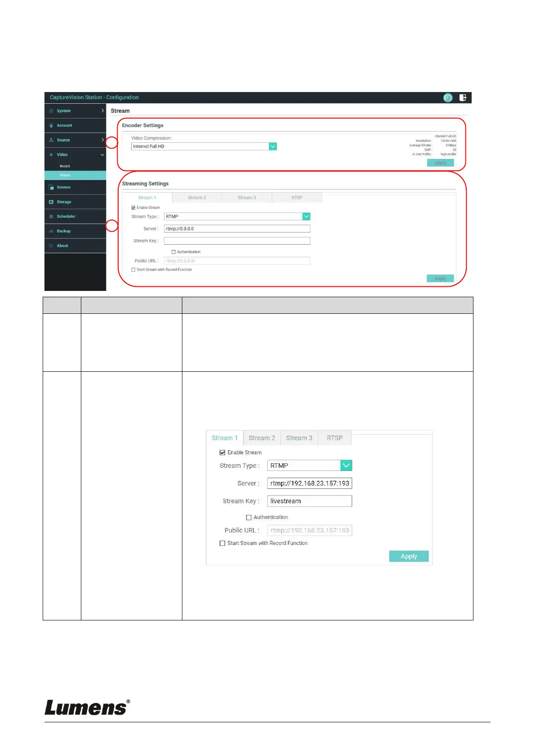Open the Video Compression dropdown arrow
Screen dimensions: 535x756
(x=273, y=146)
